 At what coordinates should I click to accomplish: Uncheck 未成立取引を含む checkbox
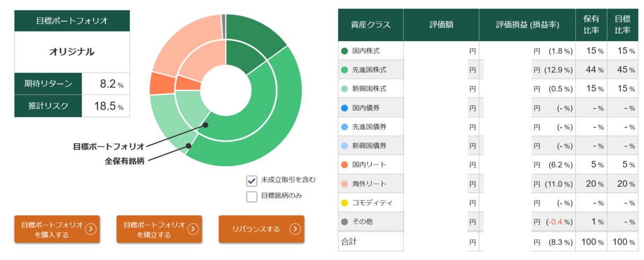tap(252, 180)
